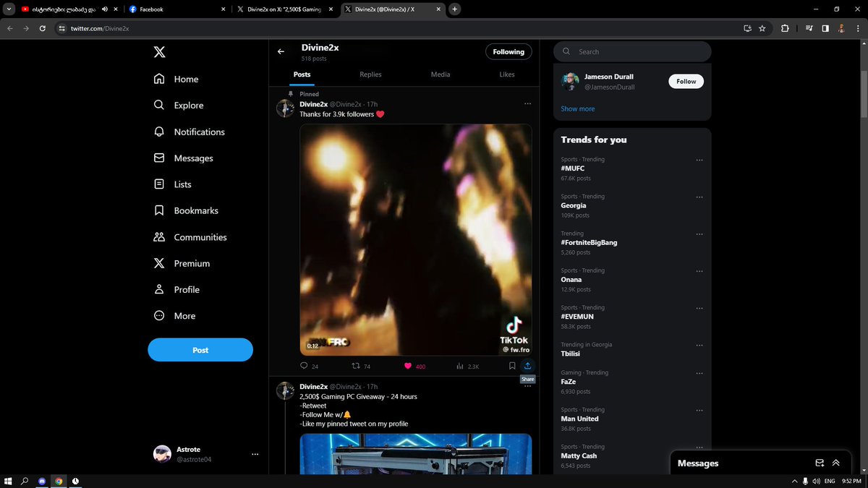Viewport: 868px width, 488px height.
Task: Compose new message in Messages drawer
Action: pyautogui.click(x=820, y=463)
